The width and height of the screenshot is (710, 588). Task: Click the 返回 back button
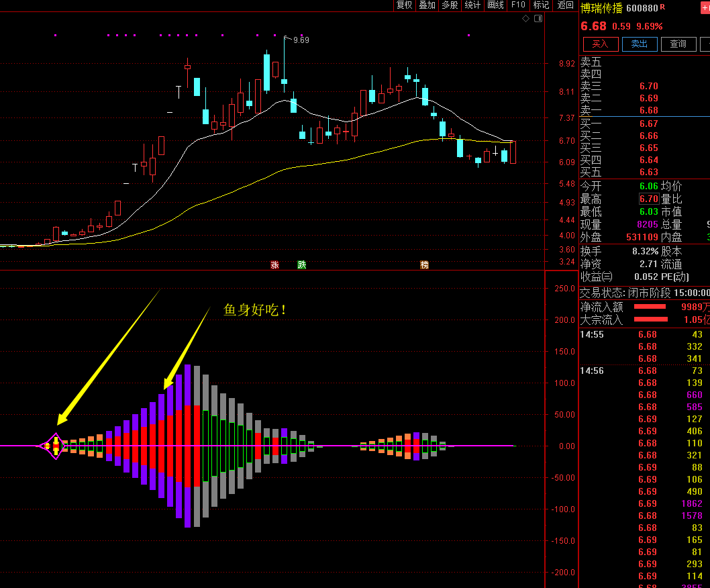coord(565,5)
